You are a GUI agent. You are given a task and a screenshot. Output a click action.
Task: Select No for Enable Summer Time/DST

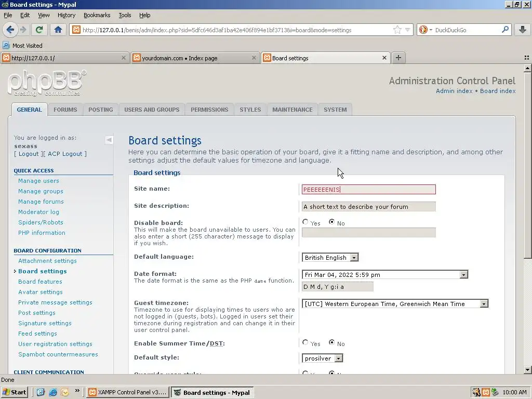tap(332, 342)
